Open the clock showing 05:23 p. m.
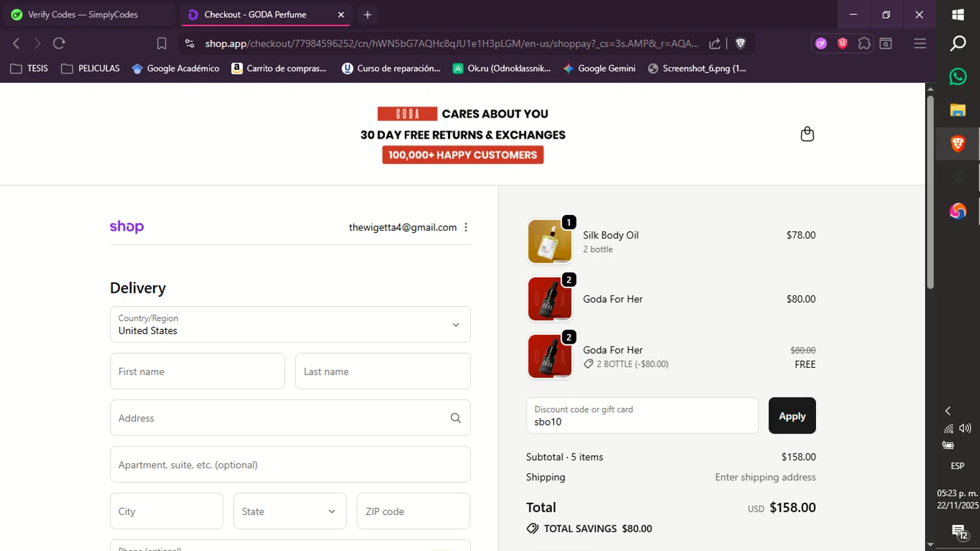This screenshot has width=980, height=551. [x=958, y=499]
